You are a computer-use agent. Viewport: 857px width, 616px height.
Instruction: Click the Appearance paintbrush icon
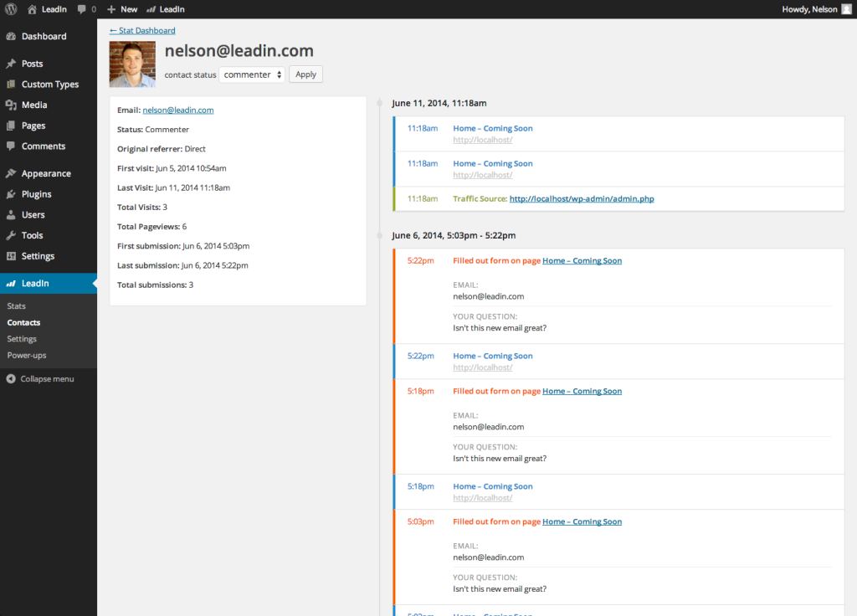(x=11, y=173)
